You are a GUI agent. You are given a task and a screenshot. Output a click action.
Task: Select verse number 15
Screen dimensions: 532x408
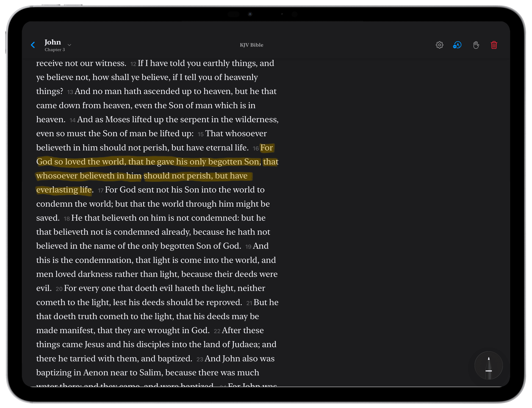coord(201,134)
